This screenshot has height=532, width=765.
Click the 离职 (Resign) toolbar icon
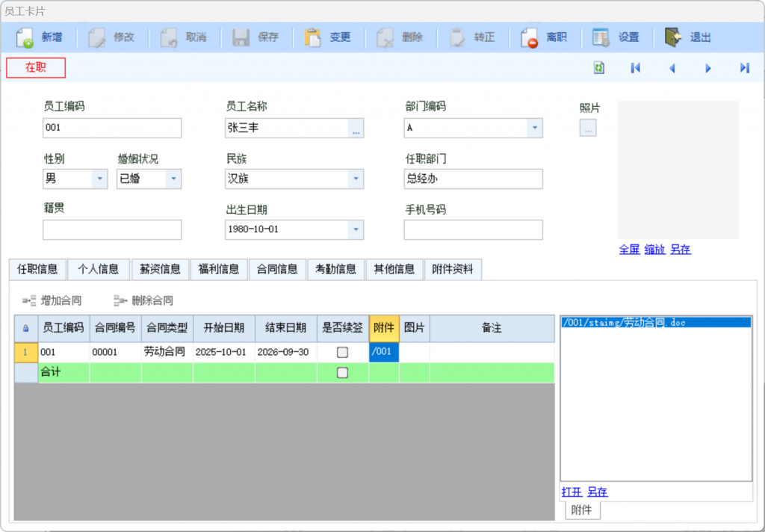pos(530,37)
